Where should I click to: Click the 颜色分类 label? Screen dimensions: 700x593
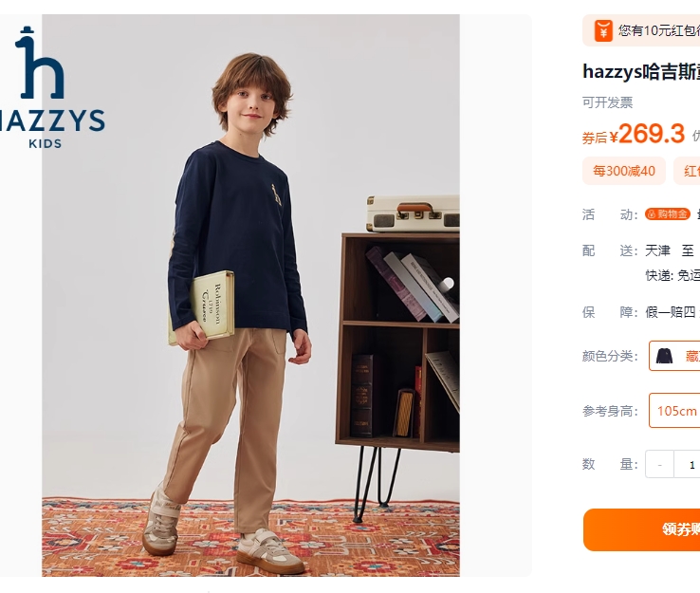tap(610, 356)
